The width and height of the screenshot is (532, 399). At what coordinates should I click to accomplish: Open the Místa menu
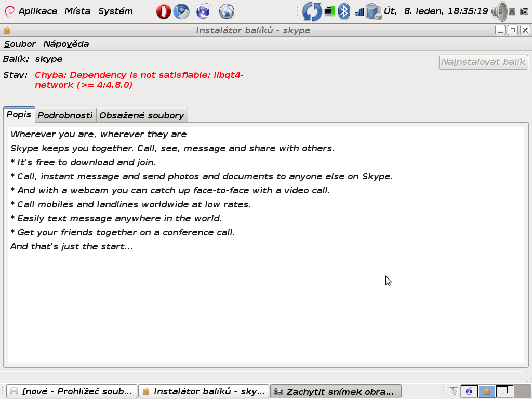(x=78, y=11)
